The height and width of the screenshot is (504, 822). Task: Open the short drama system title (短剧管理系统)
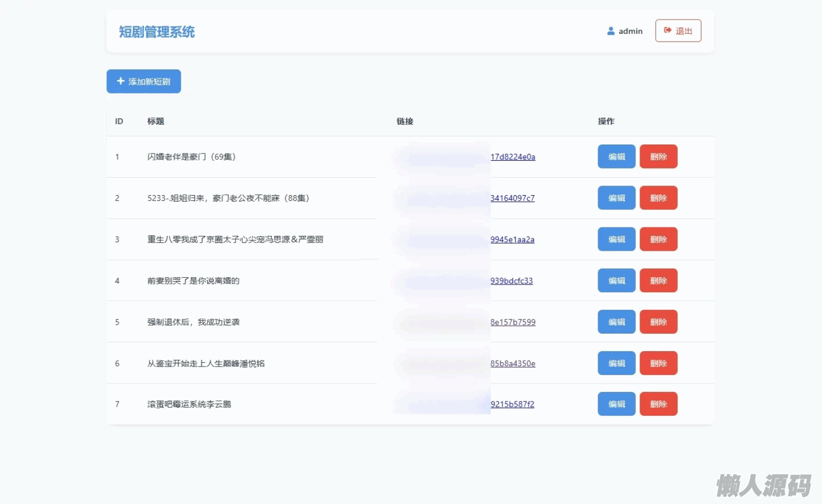157,32
